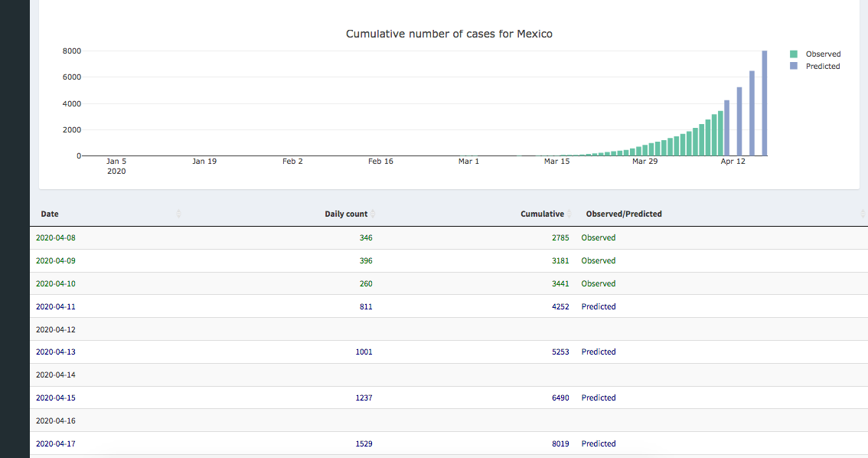Click the chart title for Mexico
868x458 pixels.
point(449,34)
